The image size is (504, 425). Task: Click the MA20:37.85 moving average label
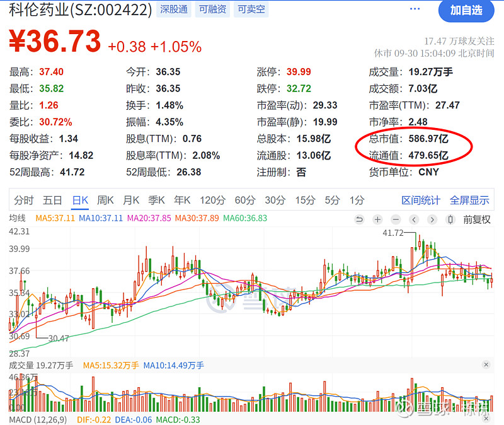pyautogui.click(x=149, y=218)
